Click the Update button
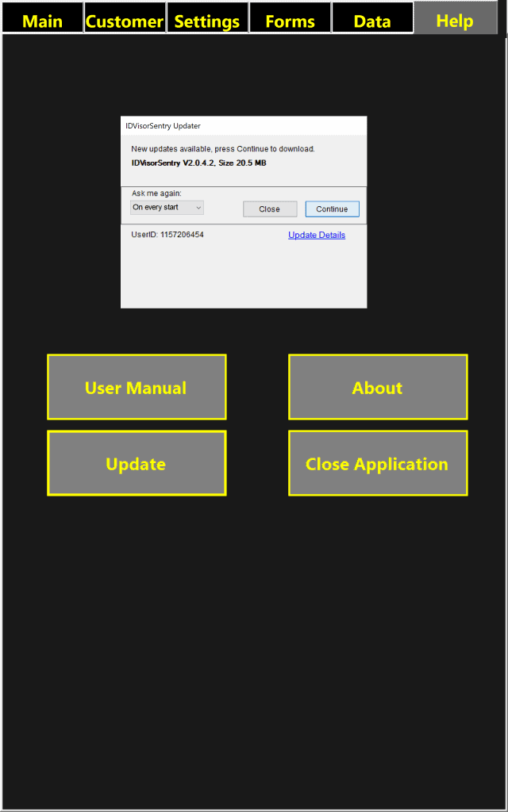 [137, 463]
